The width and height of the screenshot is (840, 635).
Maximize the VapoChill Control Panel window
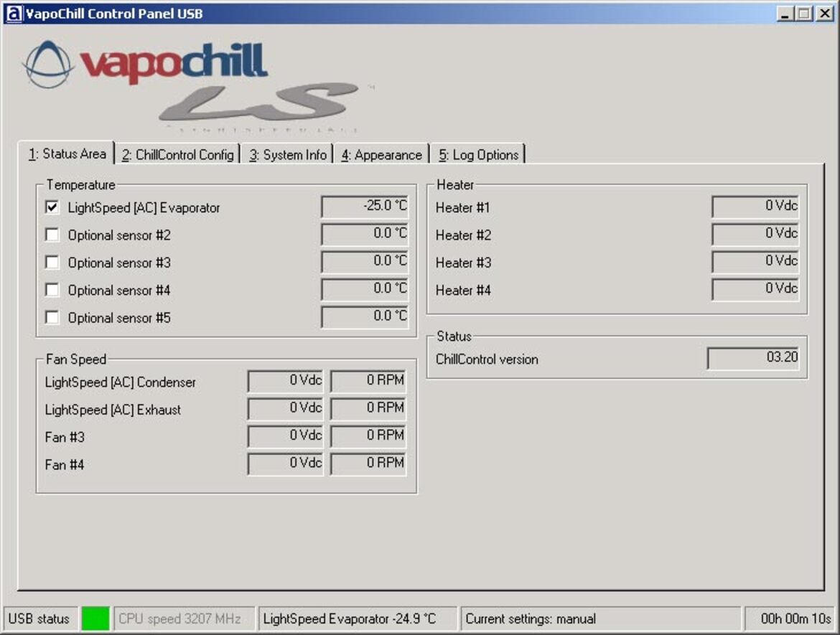point(803,14)
